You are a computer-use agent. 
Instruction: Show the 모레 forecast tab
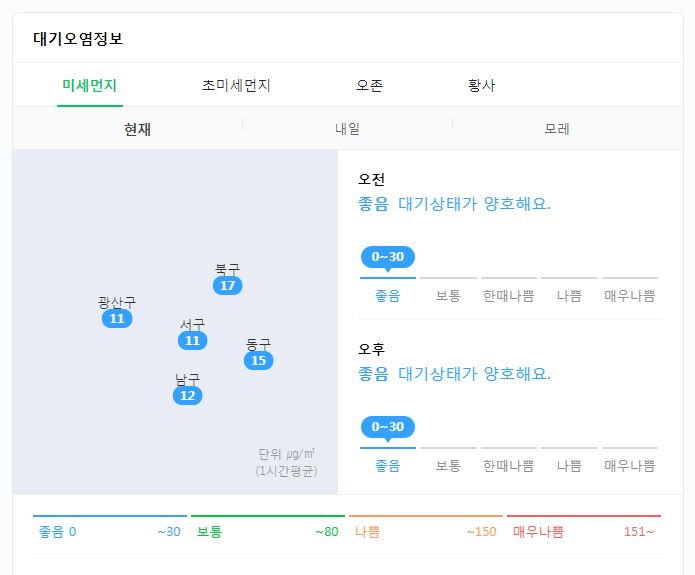tap(557, 129)
